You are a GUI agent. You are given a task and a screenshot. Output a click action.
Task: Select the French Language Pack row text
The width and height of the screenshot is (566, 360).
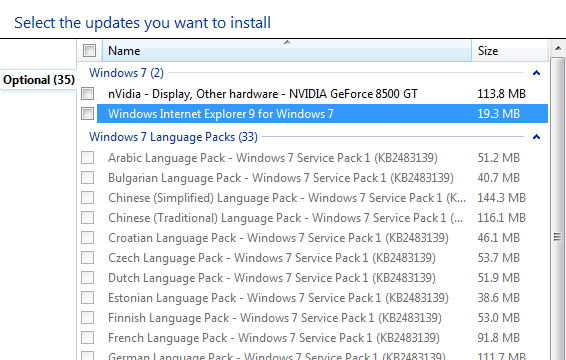pos(274,338)
